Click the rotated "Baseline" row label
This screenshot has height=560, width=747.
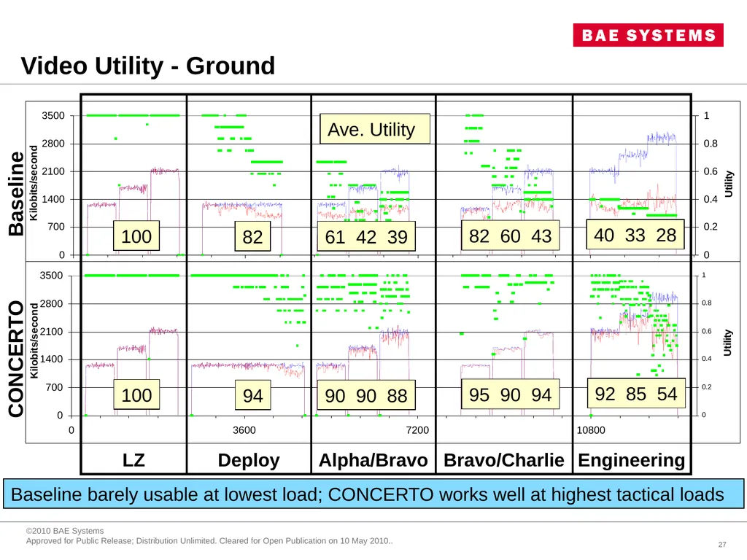point(16,193)
